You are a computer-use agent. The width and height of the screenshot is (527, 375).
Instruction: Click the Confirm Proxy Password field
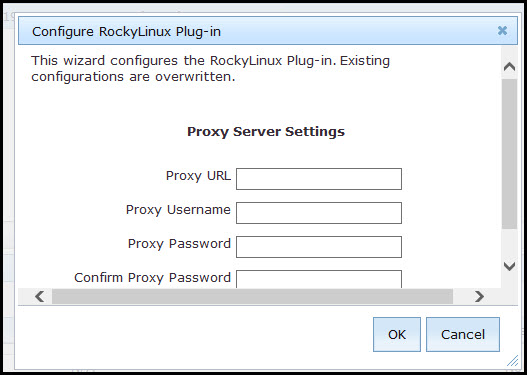[x=319, y=279]
